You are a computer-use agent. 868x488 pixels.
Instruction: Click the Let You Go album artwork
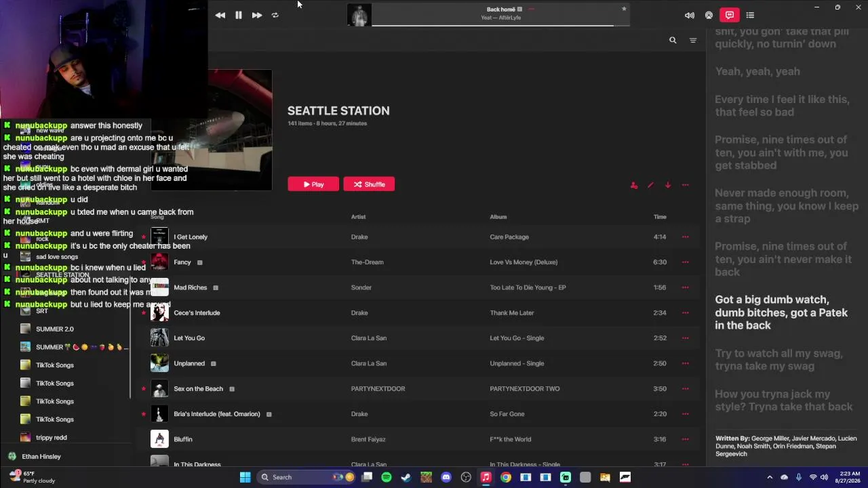tap(159, 338)
